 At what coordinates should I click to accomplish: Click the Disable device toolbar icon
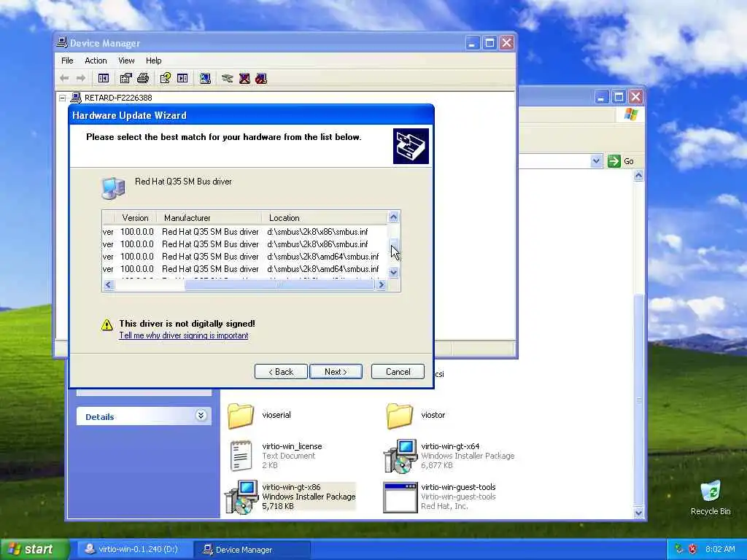pyautogui.click(x=261, y=78)
